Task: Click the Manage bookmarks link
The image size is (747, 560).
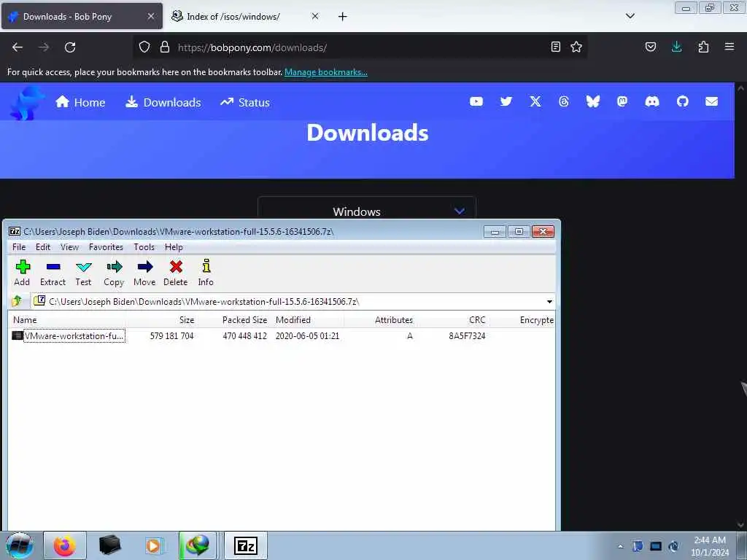Action: (x=326, y=72)
